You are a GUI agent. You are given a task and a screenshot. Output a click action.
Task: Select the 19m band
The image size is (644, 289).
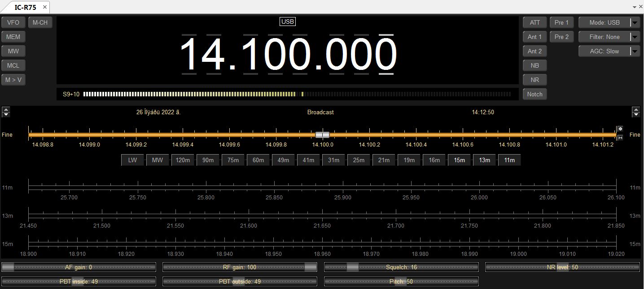[x=409, y=160]
